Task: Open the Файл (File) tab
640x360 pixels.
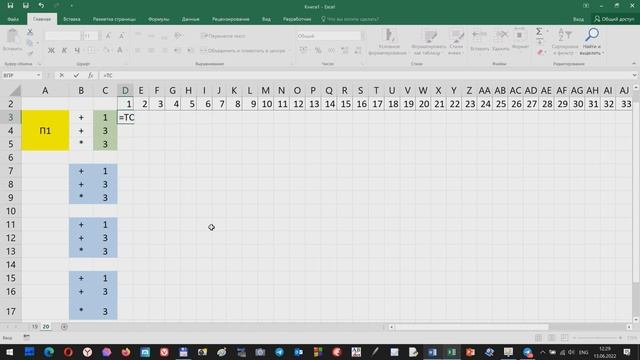Action: [x=13, y=19]
